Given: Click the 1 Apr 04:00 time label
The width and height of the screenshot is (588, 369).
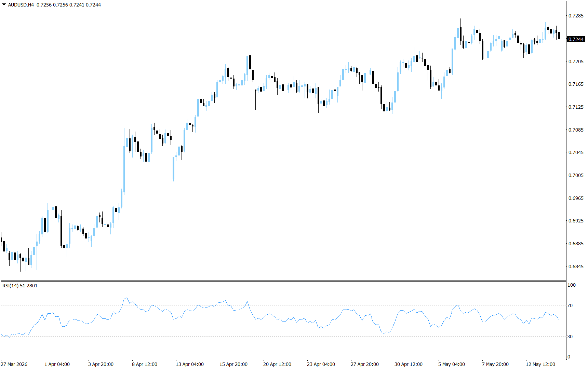Looking at the screenshot, I should pyautogui.click(x=57, y=364).
